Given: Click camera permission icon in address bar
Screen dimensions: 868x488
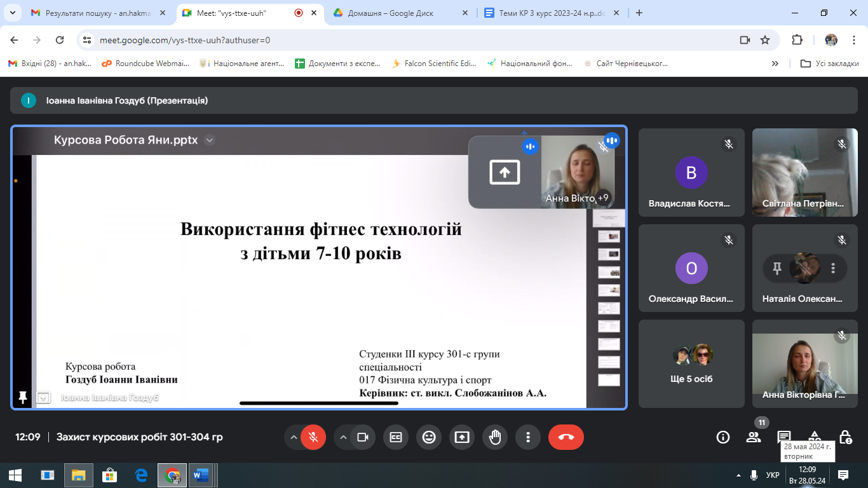Looking at the screenshot, I should tap(745, 40).
